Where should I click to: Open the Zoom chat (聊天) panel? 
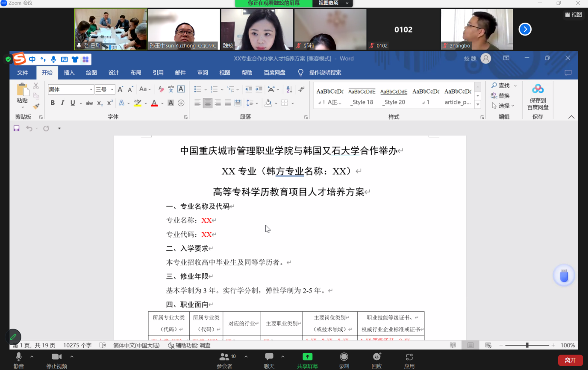tap(269, 360)
